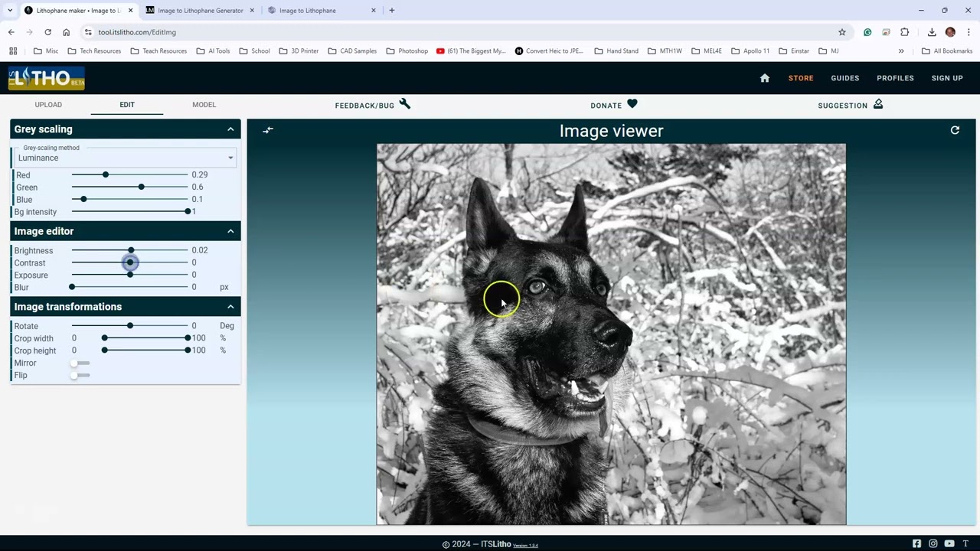Click the Contrast slider handle
This screenshot has width=980, height=551.
(x=130, y=262)
